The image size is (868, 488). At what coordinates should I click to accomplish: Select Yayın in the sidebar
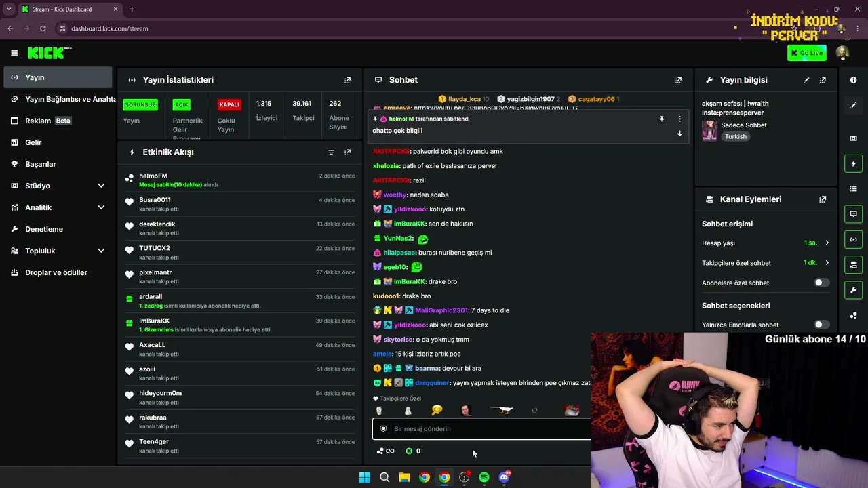(x=58, y=77)
